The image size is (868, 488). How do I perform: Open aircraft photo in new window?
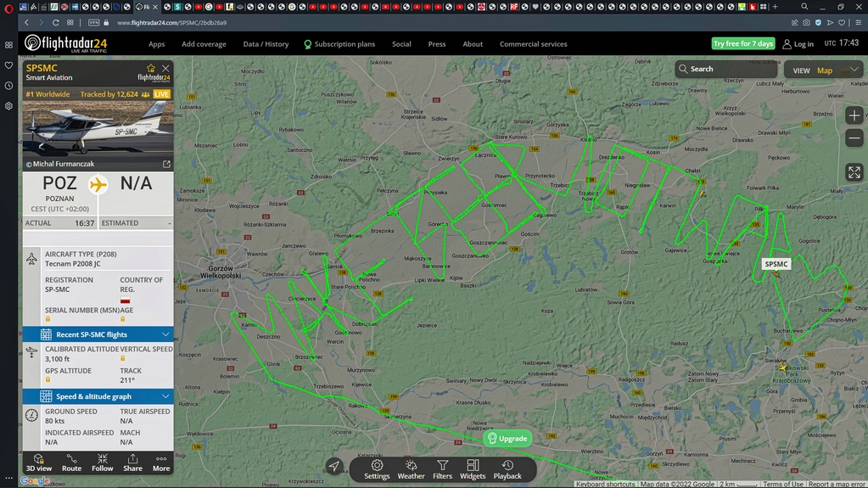click(x=166, y=164)
